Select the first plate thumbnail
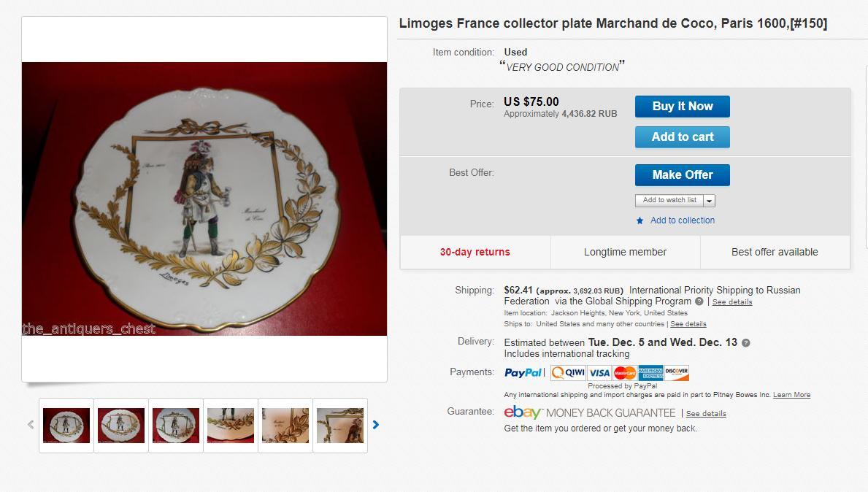The height and width of the screenshot is (492, 868). click(66, 425)
